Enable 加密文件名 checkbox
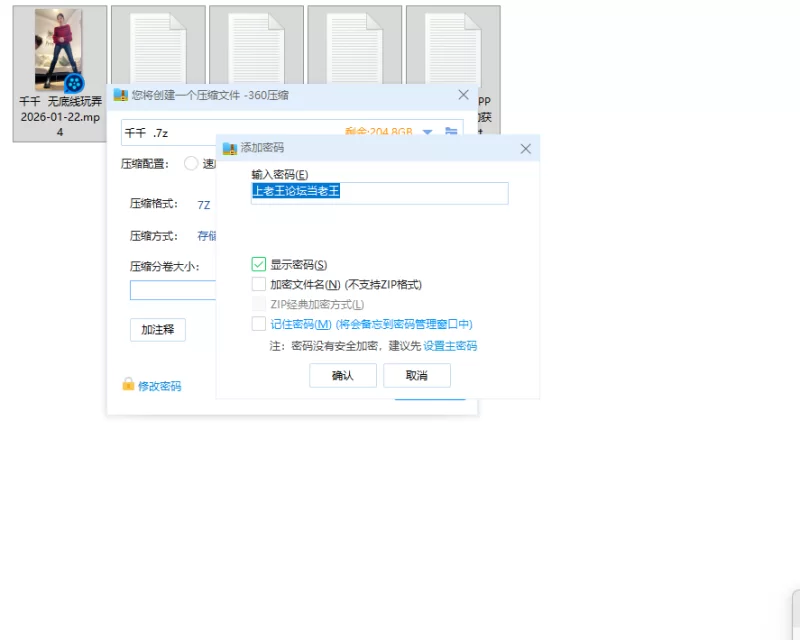This screenshot has height=640, width=800. (x=259, y=284)
